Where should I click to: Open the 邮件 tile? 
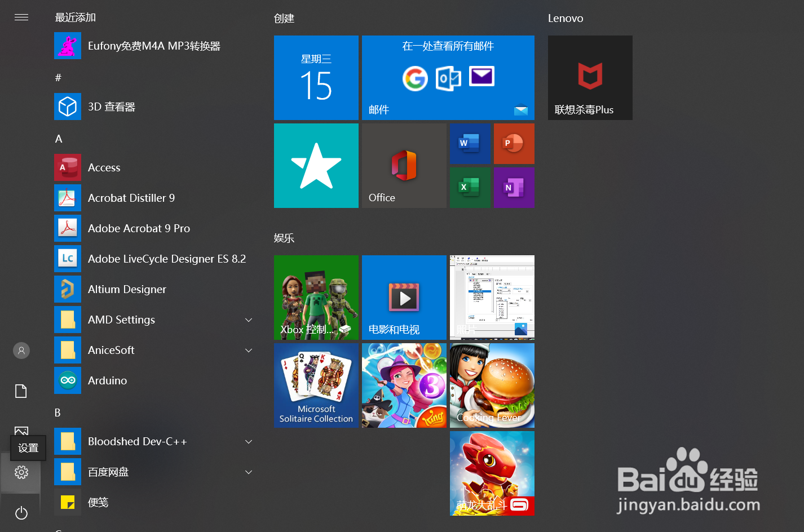447,78
